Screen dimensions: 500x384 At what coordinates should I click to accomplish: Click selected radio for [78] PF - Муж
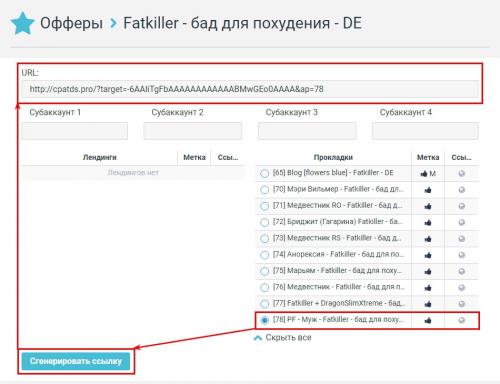tap(265, 320)
